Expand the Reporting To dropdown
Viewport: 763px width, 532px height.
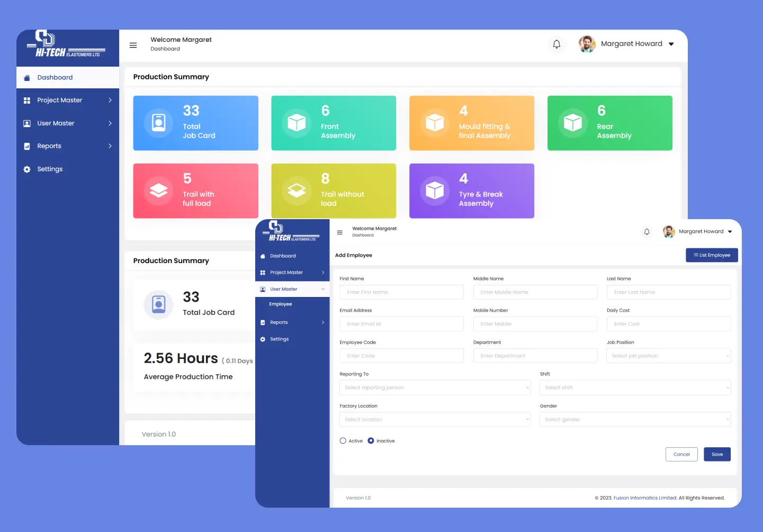click(435, 387)
